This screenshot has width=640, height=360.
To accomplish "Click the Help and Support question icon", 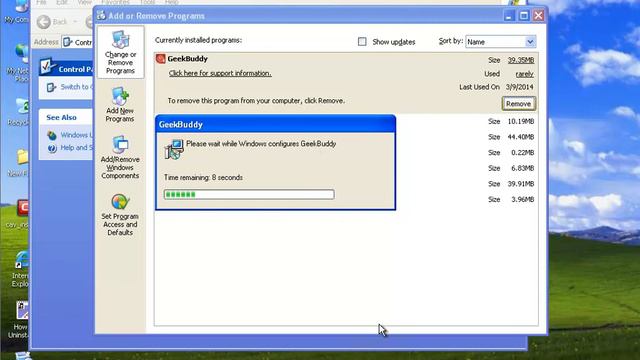I will [x=52, y=148].
